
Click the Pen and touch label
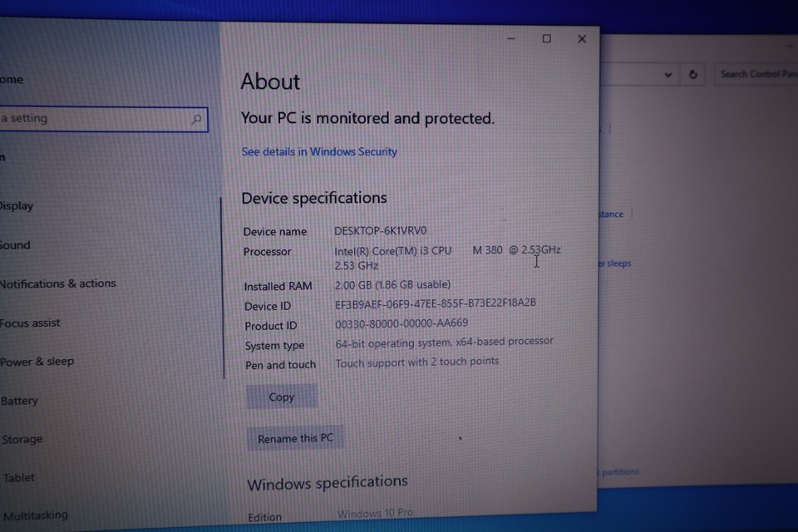(280, 365)
